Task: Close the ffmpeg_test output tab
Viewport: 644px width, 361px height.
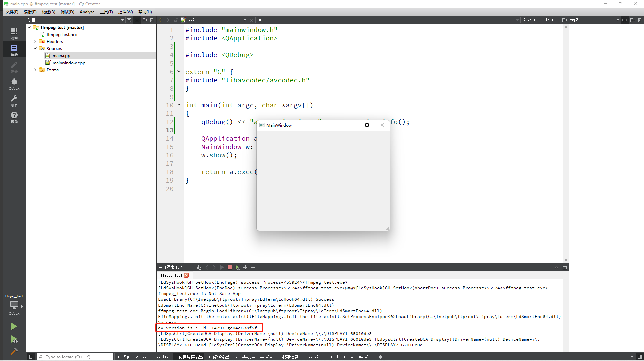Action: tap(186, 275)
